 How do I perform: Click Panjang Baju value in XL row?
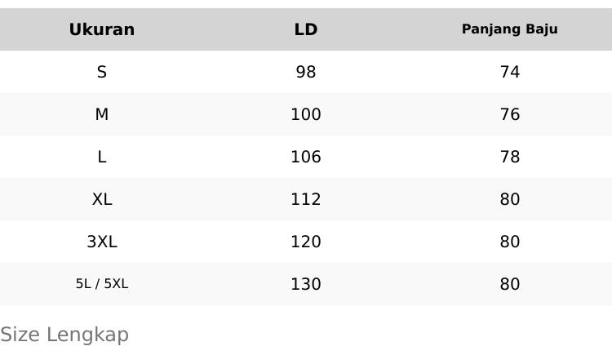[509, 199]
